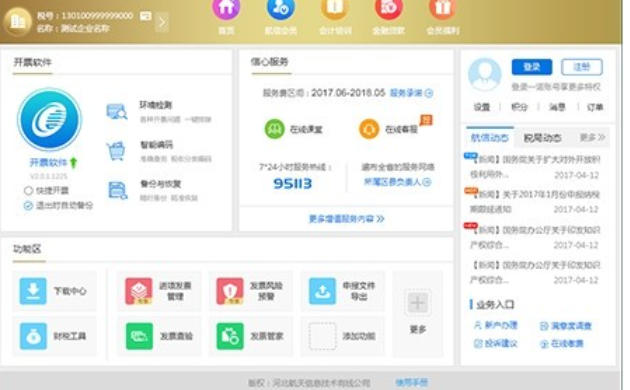The image size is (630, 390).
Task: Open the 使用手册 link in the footer
Action: click(x=411, y=382)
